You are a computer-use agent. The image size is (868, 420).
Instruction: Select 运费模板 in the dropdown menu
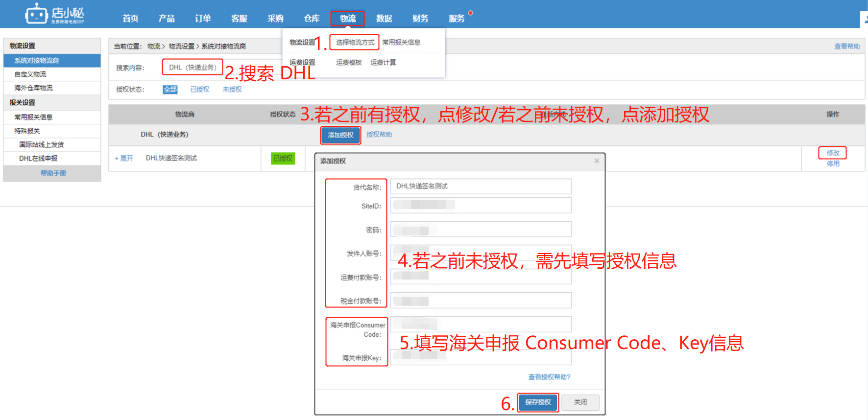pyautogui.click(x=349, y=62)
